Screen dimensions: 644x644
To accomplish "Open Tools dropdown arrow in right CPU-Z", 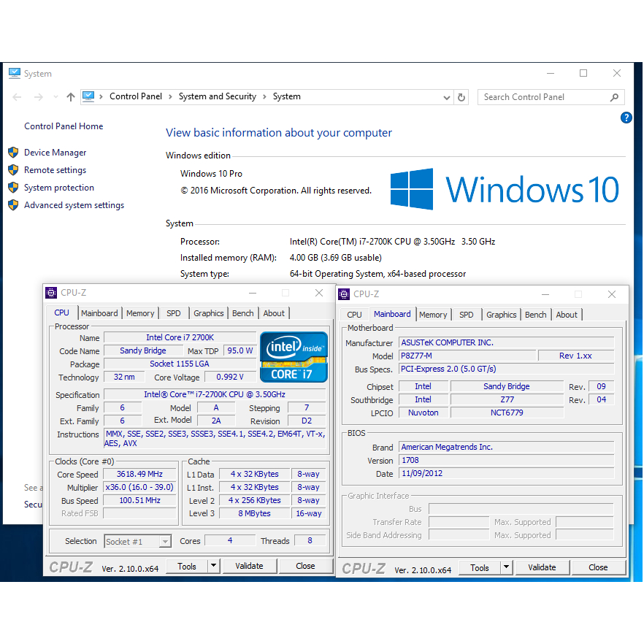I will 506,567.
